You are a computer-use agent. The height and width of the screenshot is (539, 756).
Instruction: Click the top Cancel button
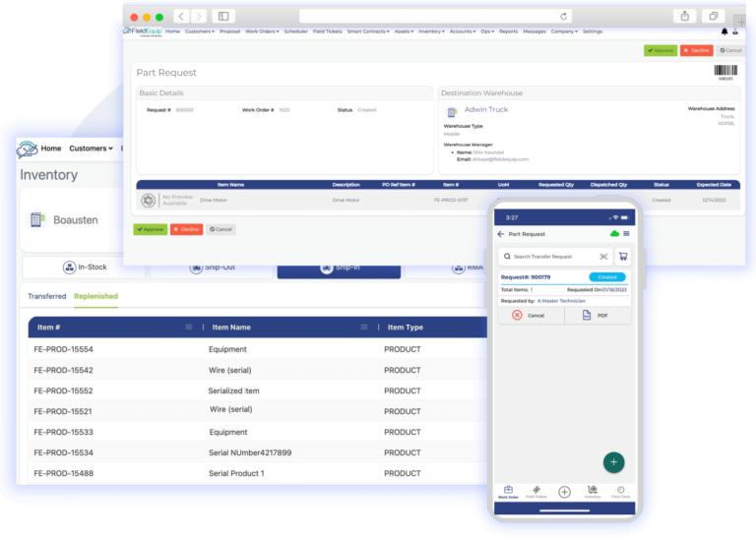coord(730,50)
